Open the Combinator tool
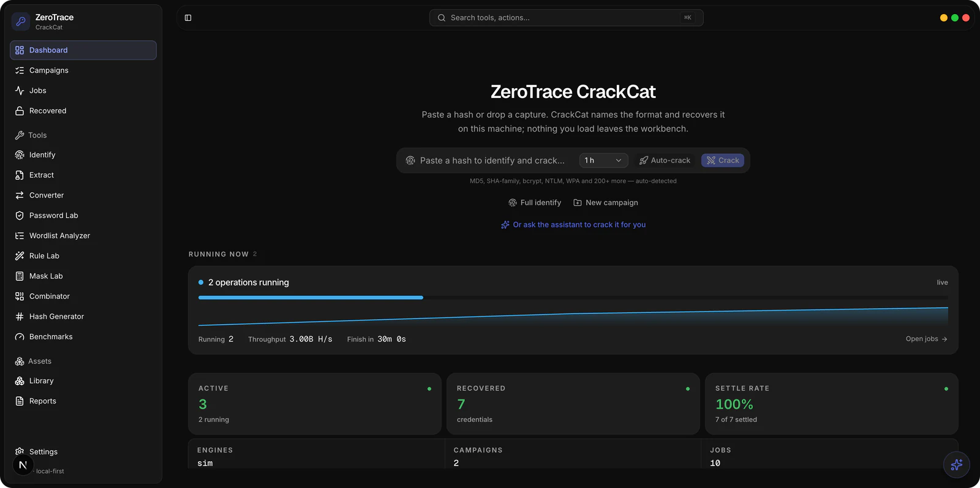The image size is (980, 488). pos(83,296)
